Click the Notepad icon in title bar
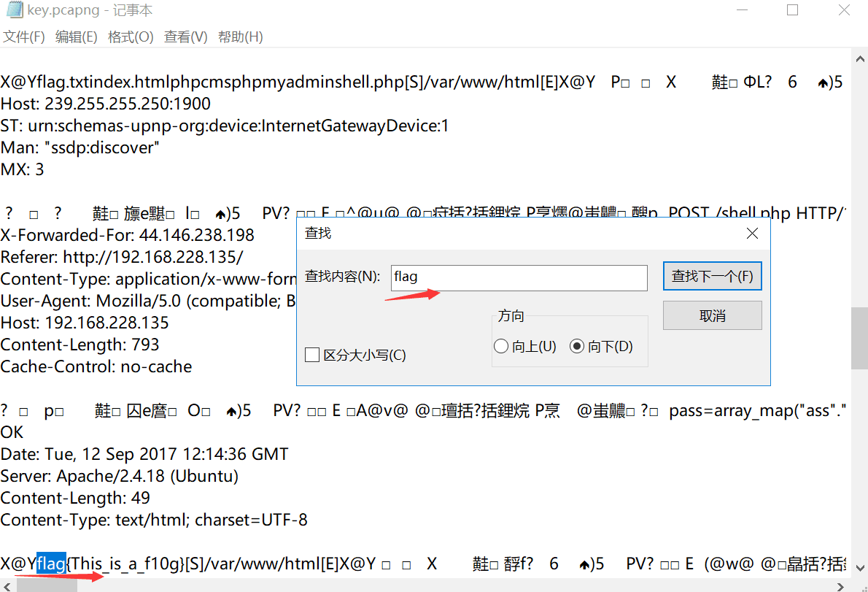This screenshot has height=592, width=868. point(15,10)
